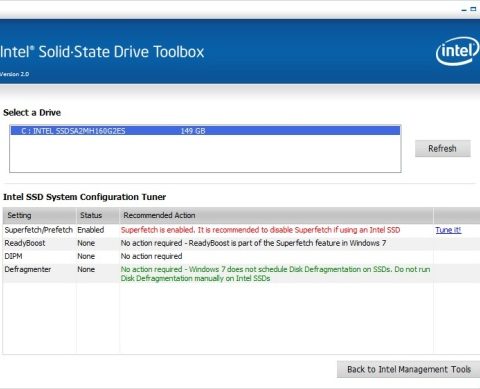480x389 pixels.
Task: Click the ReadyBoost no-action-required message
Action: (253, 243)
